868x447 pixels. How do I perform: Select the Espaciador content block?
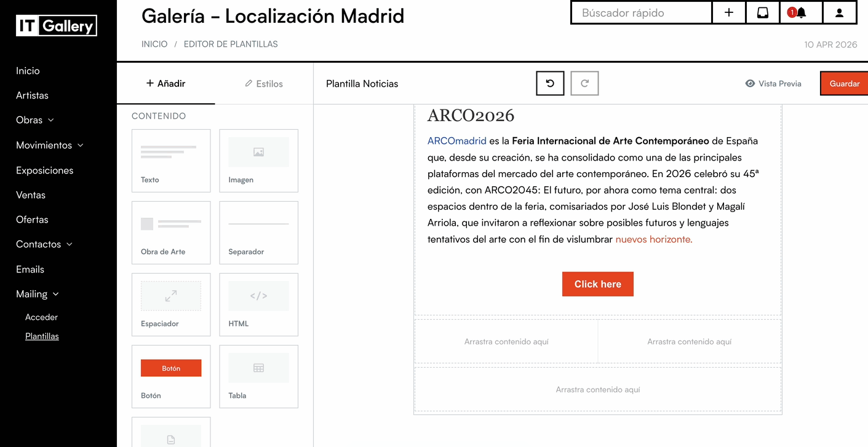pyautogui.click(x=171, y=304)
